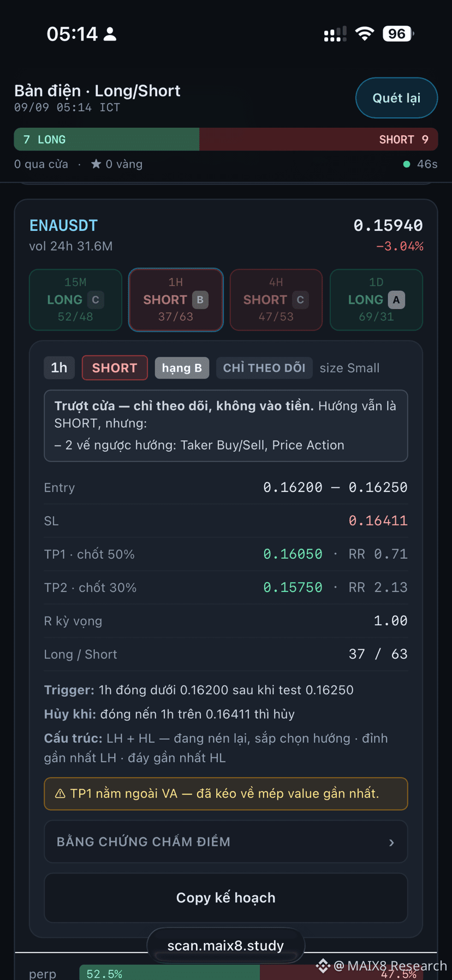
Task: Tap the Copy kế hoạch button
Action: (226, 898)
